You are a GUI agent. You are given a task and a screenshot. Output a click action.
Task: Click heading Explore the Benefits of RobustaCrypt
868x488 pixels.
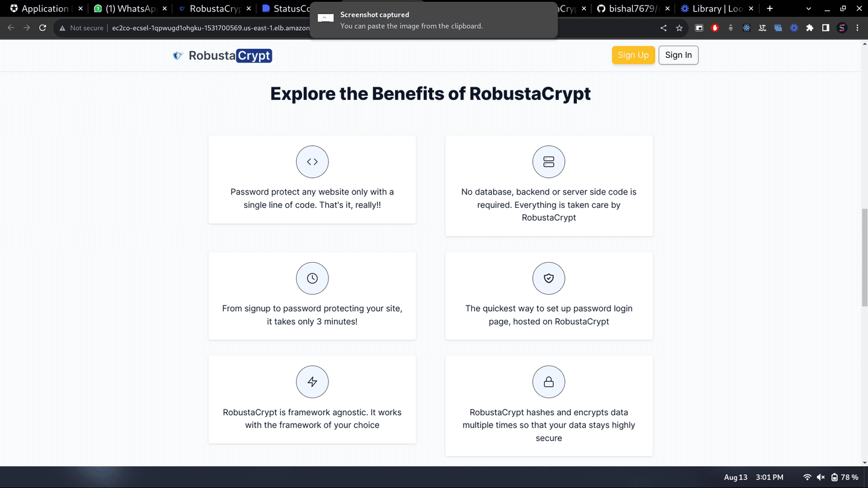(430, 93)
